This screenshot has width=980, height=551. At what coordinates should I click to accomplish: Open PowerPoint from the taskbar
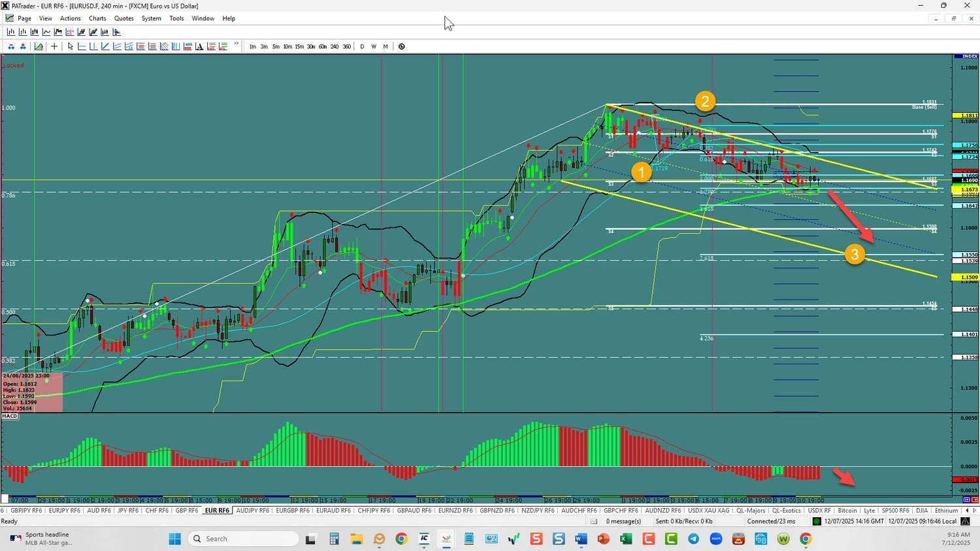point(603,539)
